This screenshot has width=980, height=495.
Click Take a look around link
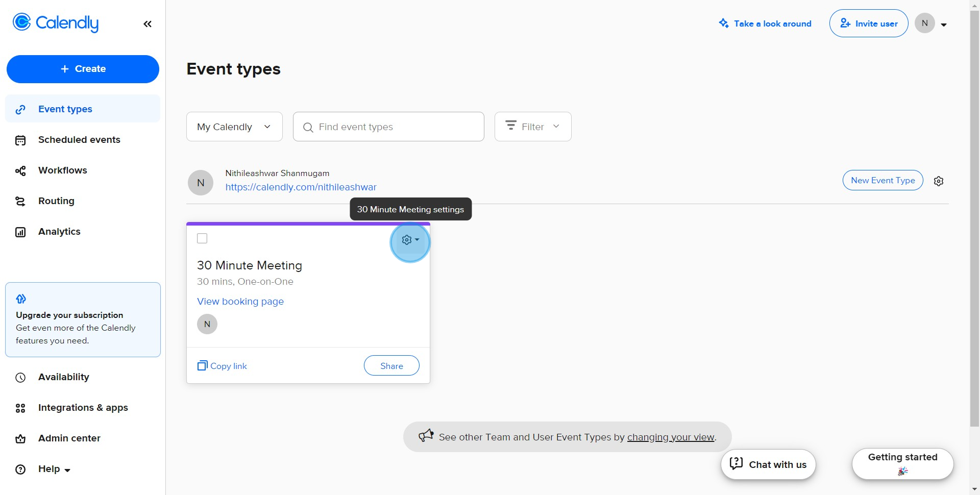(x=765, y=23)
